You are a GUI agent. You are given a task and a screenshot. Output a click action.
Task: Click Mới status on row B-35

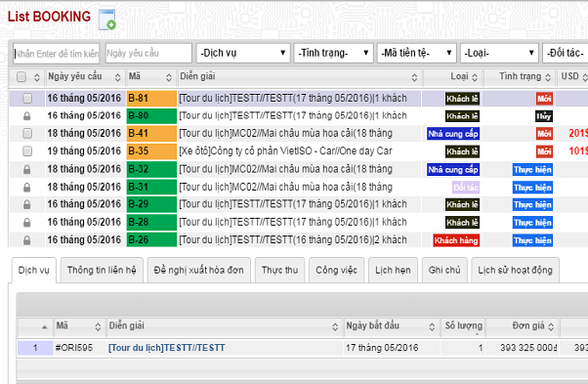544,151
